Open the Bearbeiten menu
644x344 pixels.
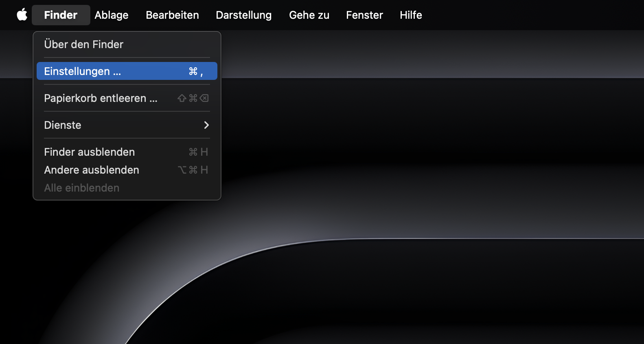(x=172, y=15)
